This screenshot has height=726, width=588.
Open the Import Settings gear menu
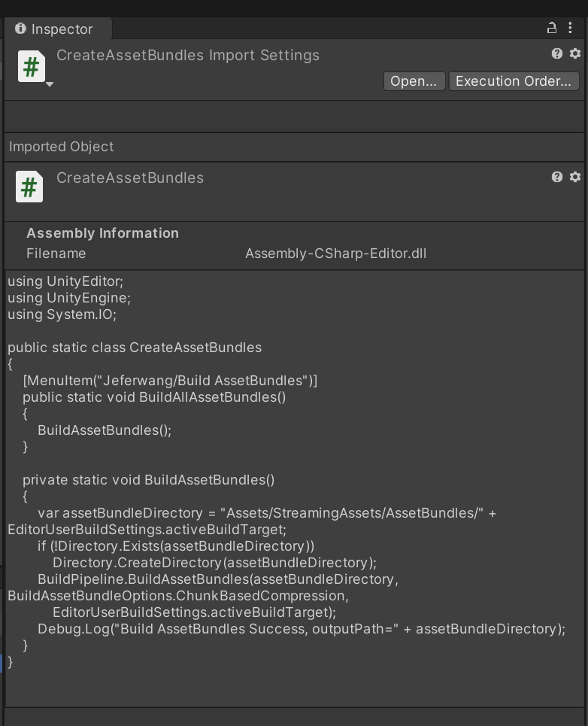pos(575,53)
